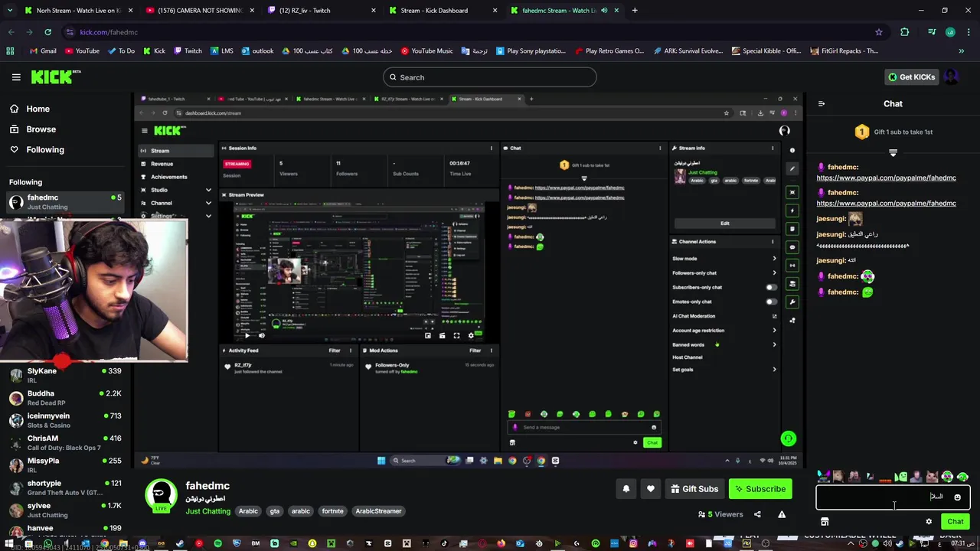Click the wrench icon in the dashboard side rail
This screenshot has height=551, width=980.
click(792, 302)
